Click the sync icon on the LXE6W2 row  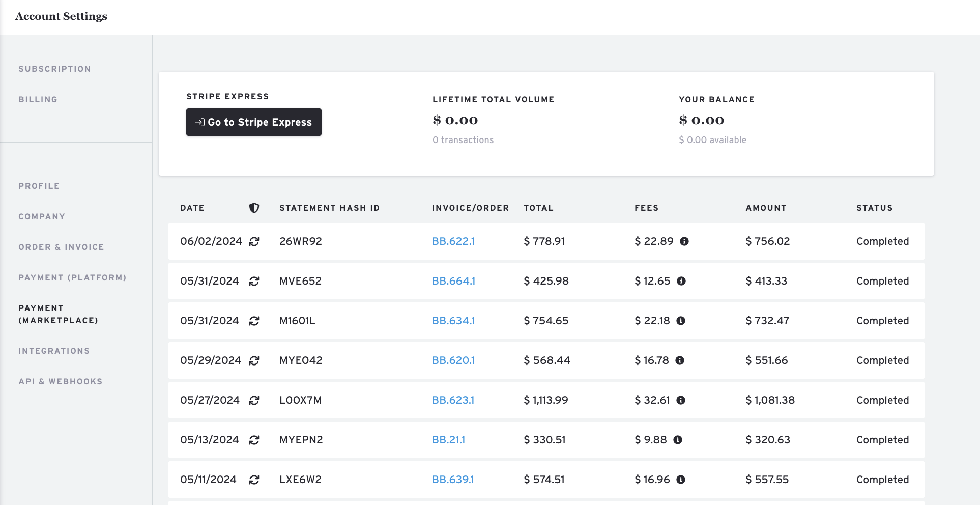coord(255,479)
